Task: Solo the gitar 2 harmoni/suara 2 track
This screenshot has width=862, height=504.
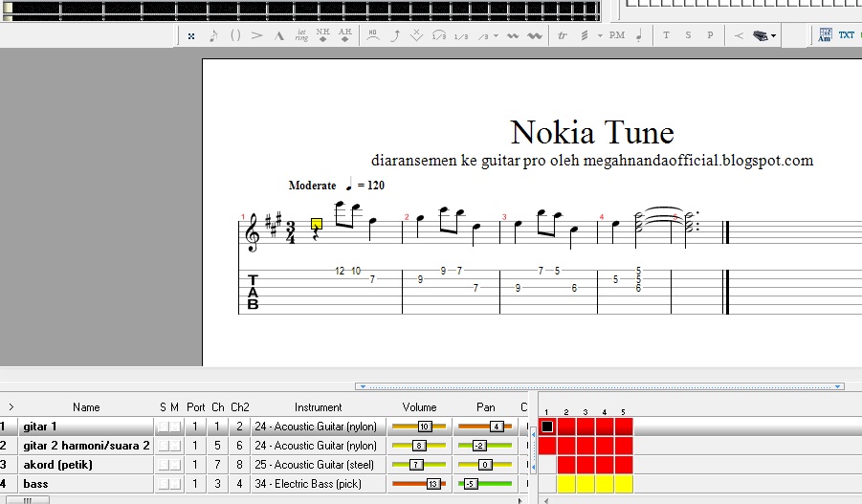Action: [164, 446]
